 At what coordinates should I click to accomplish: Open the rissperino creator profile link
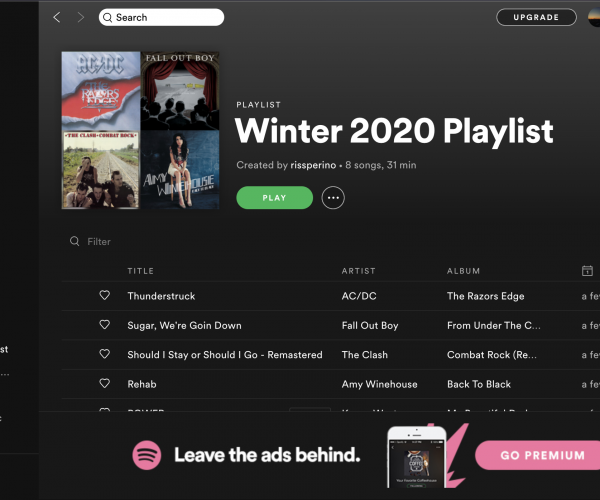[313, 165]
